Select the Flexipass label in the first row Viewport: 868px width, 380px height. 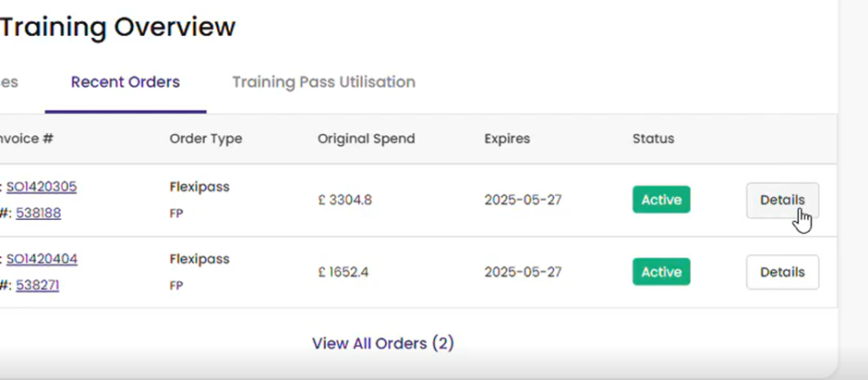pos(199,187)
